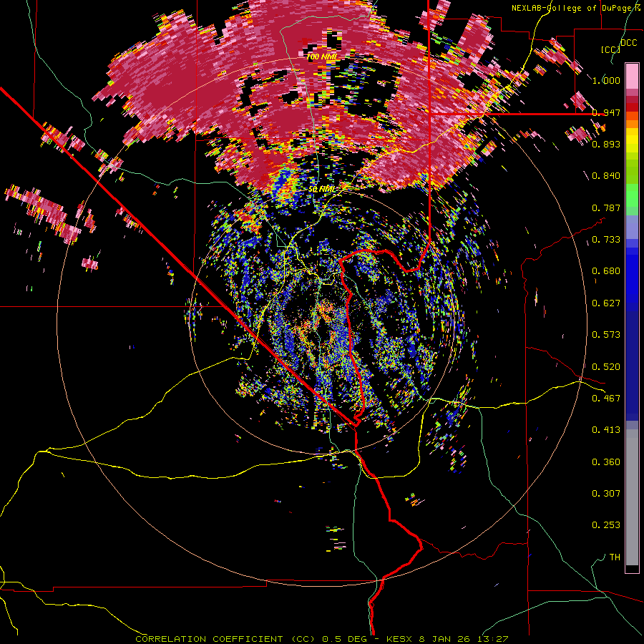The height and width of the screenshot is (644, 644).
Task: Click the 0.680 scale value
Action: [x=606, y=271]
